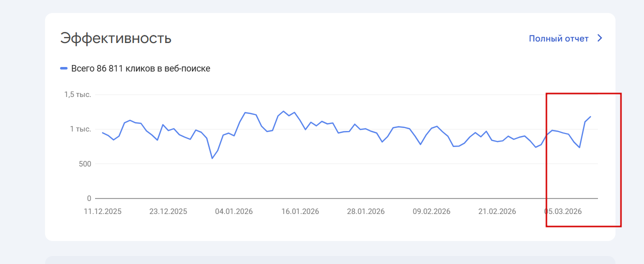Select the "Всего 86 811 кликов в веб-поиске" legend text
This screenshot has width=644, height=264.
click(x=141, y=68)
